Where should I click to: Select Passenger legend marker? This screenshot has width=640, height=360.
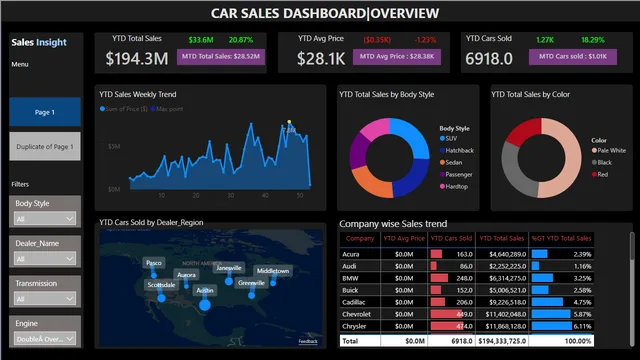442,174
